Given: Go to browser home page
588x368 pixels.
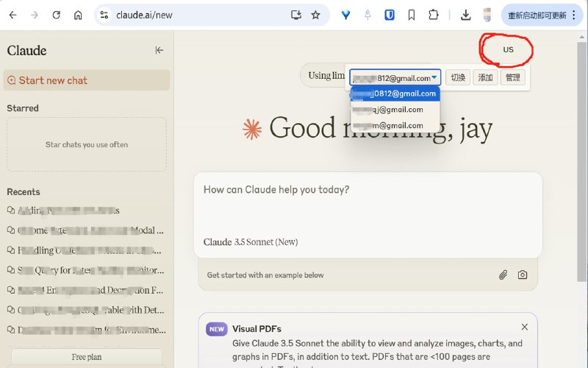Looking at the screenshot, I should [78, 15].
